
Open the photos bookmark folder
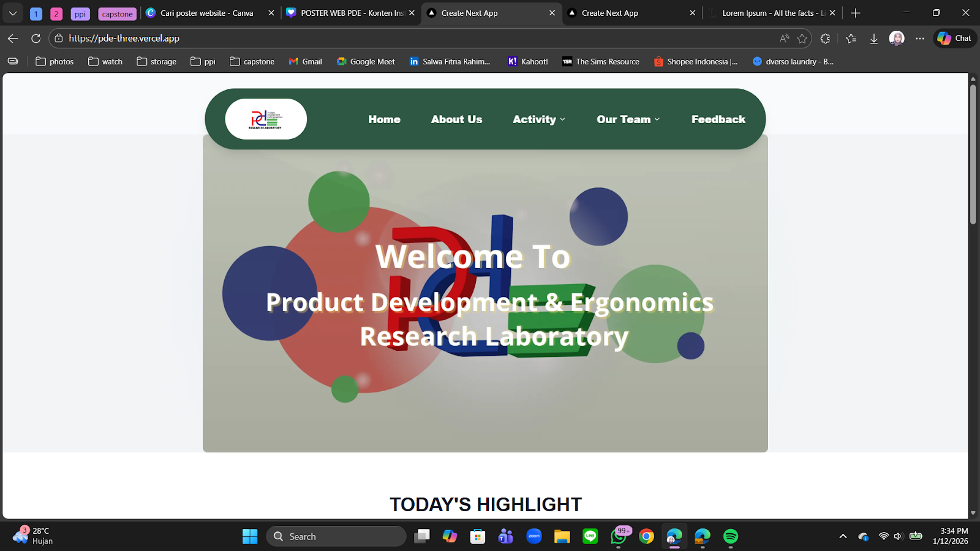coord(55,61)
